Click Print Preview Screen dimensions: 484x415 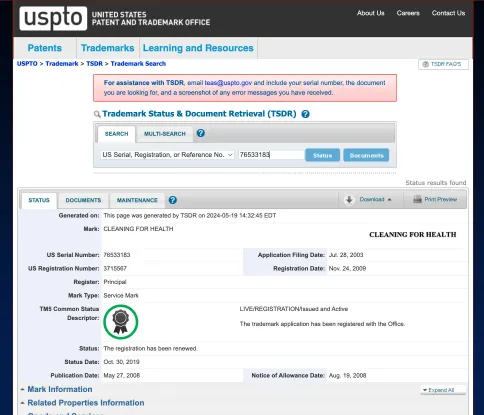pos(435,199)
